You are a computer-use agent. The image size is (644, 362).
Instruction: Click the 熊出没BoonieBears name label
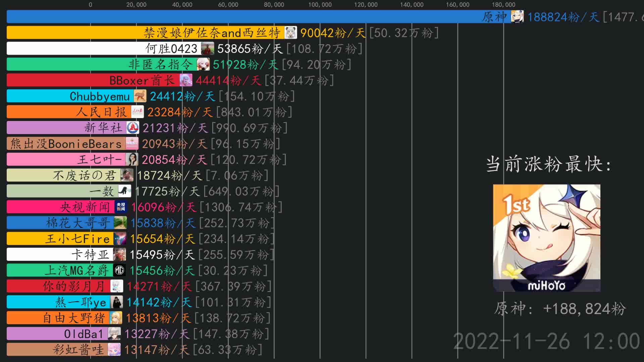point(66,144)
